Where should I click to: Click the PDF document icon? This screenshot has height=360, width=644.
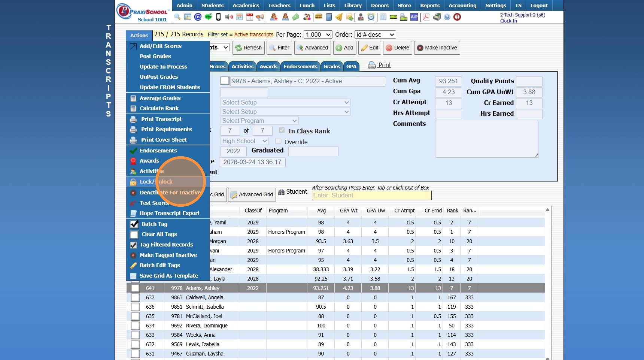point(426,17)
